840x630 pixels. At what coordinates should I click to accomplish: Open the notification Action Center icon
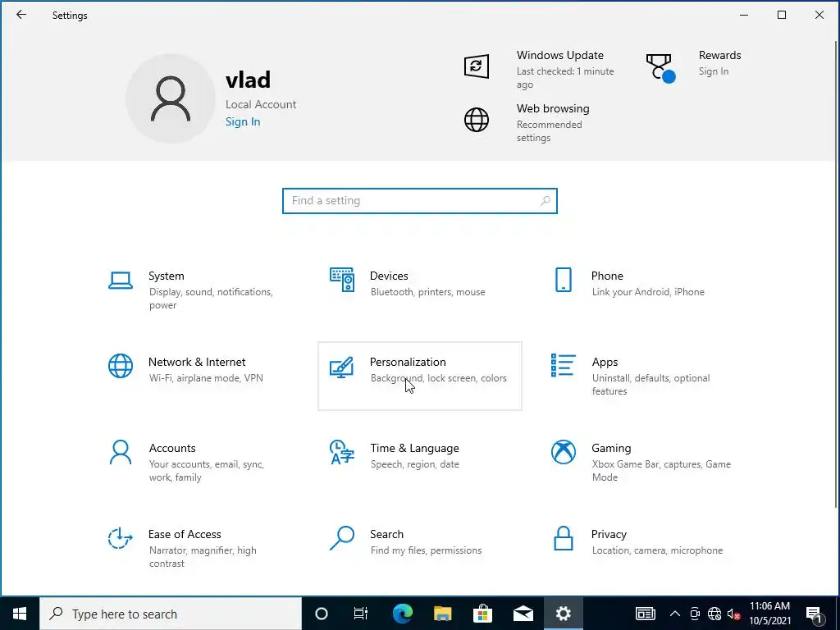click(x=814, y=614)
